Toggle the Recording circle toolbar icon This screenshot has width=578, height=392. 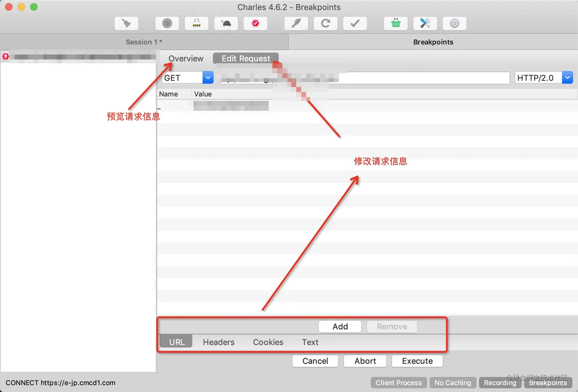tap(167, 23)
